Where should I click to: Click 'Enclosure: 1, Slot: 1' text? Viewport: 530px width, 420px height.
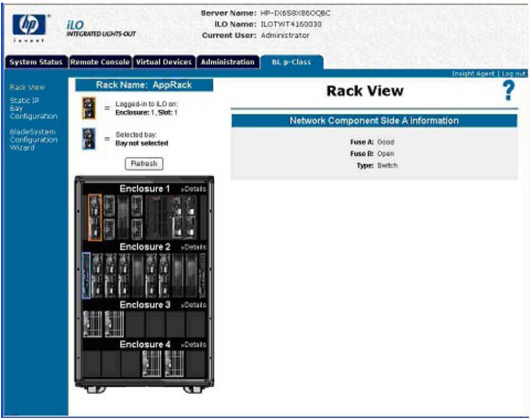(x=146, y=113)
